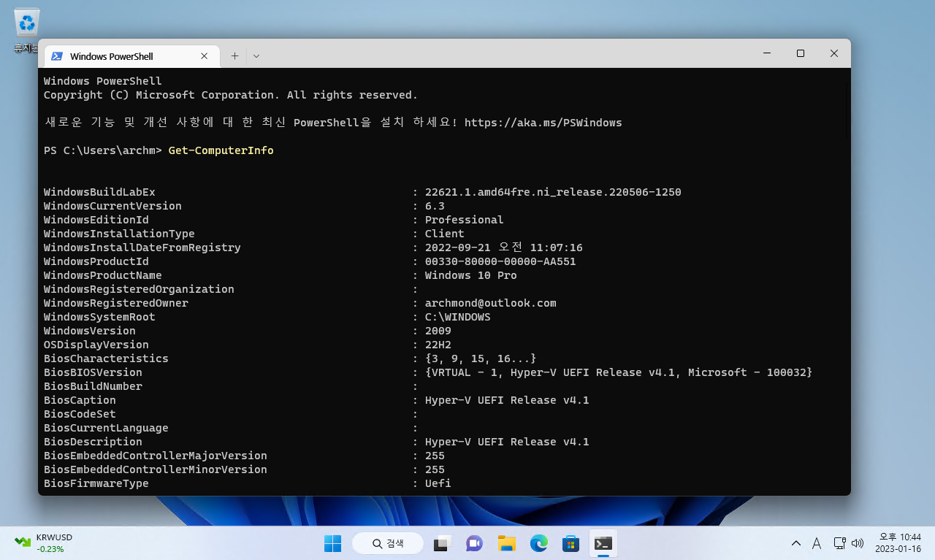Close the terminal window
Image resolution: width=935 pixels, height=560 pixels.
(834, 53)
